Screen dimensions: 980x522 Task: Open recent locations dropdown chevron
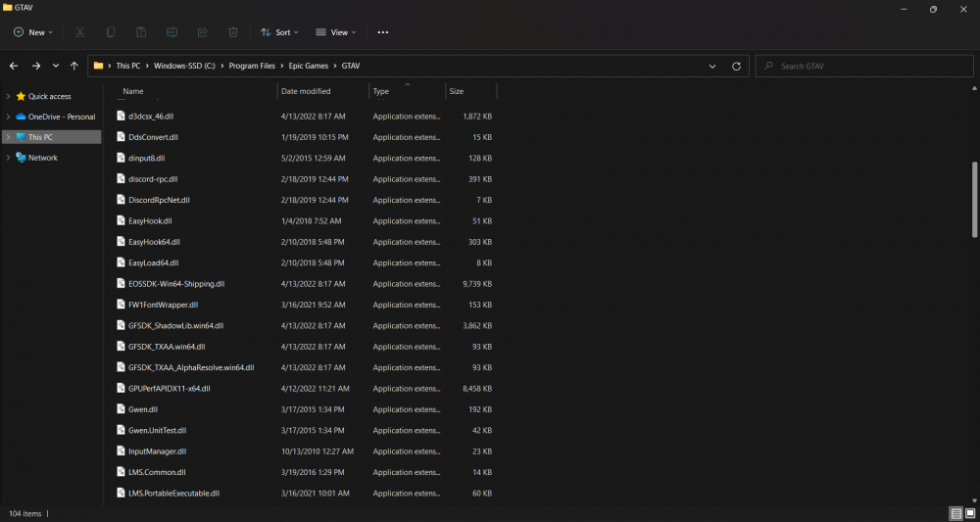tap(56, 66)
